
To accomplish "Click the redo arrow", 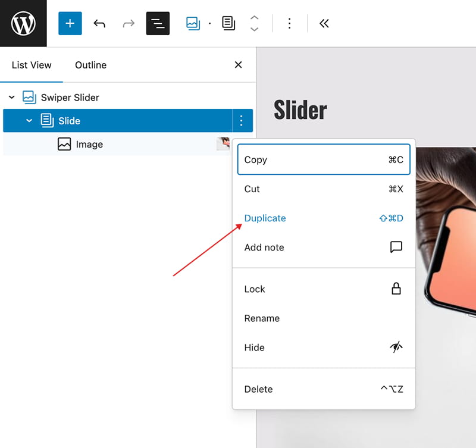I will (129, 23).
